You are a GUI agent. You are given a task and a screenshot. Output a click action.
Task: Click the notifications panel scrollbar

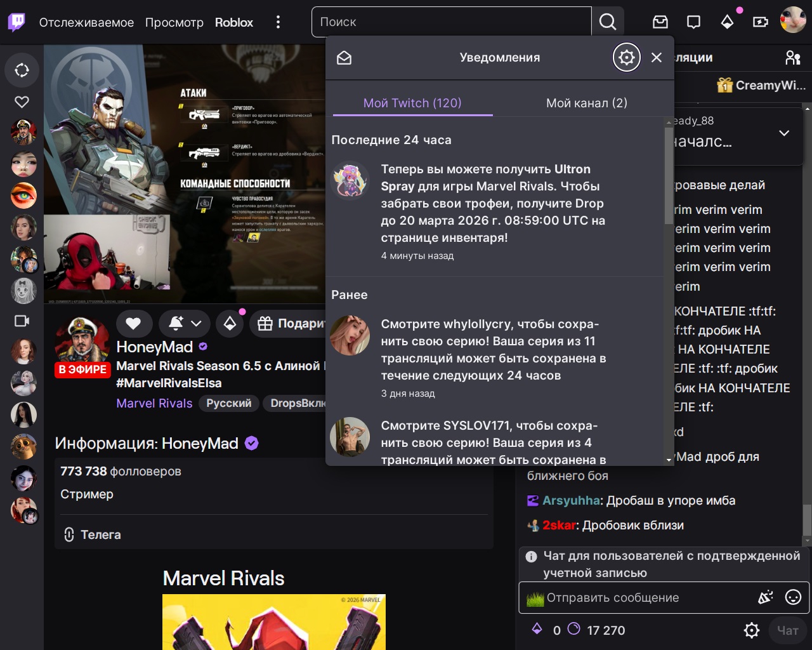coord(669,175)
